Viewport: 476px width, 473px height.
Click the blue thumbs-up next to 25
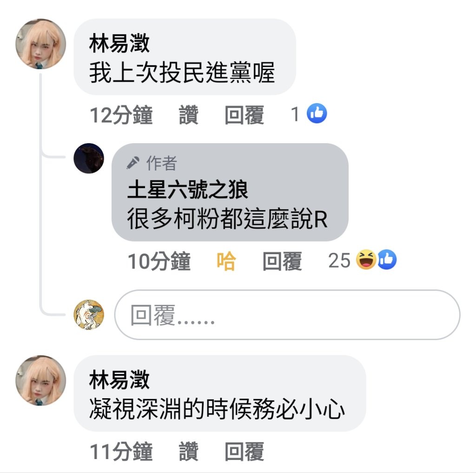pos(387,260)
